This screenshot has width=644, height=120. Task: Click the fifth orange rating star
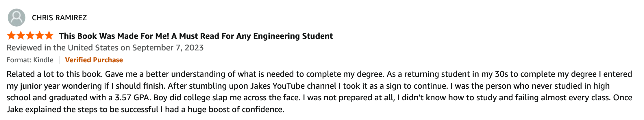pyautogui.click(x=49, y=36)
